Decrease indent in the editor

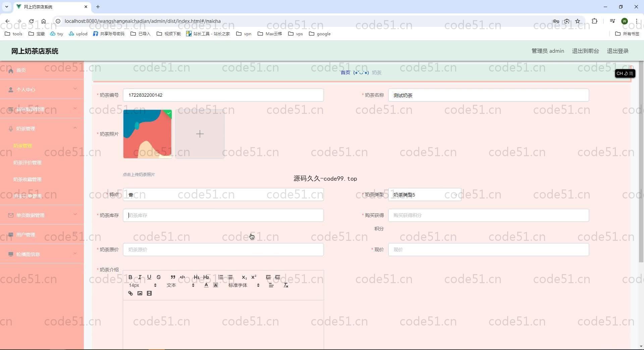pyautogui.click(x=268, y=277)
